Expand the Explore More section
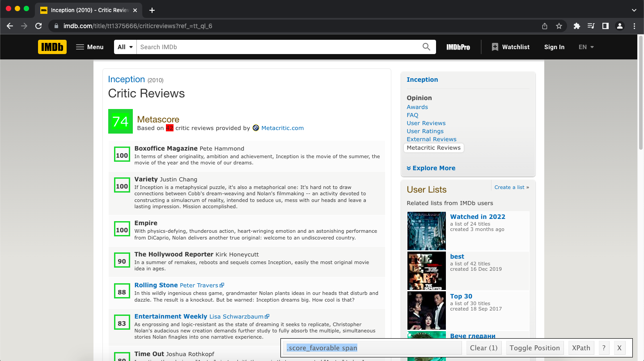The image size is (644, 361). (x=431, y=168)
